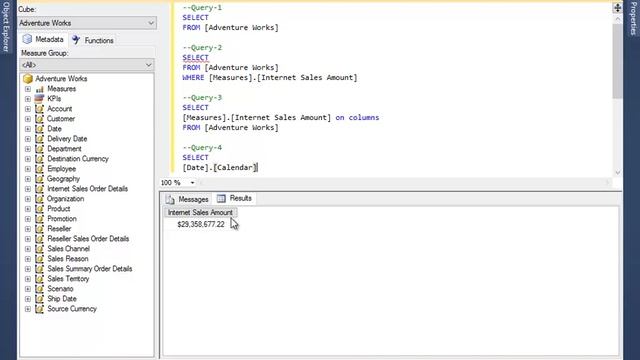Expand the Product tree node

[x=28, y=209]
